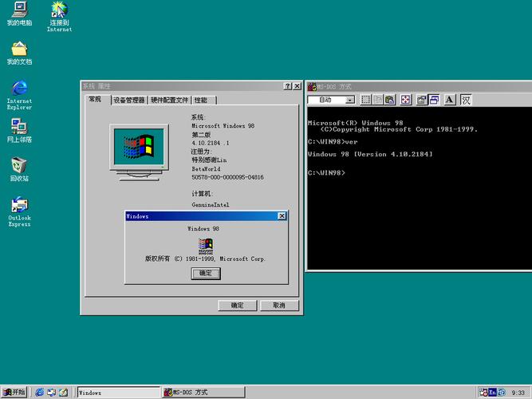Click the grayed Copy icon in MS-DOS toolbar
532x399 pixels.
(x=377, y=100)
